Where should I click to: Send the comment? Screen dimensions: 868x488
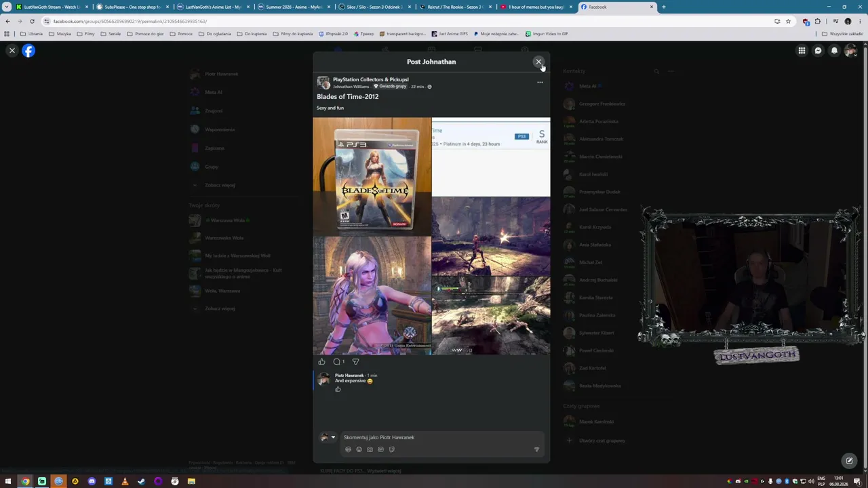536,449
